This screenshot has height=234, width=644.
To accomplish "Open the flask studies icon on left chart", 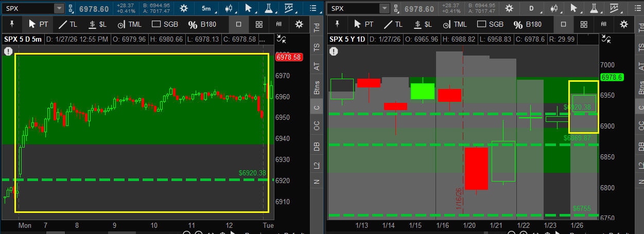I will tap(269, 8).
